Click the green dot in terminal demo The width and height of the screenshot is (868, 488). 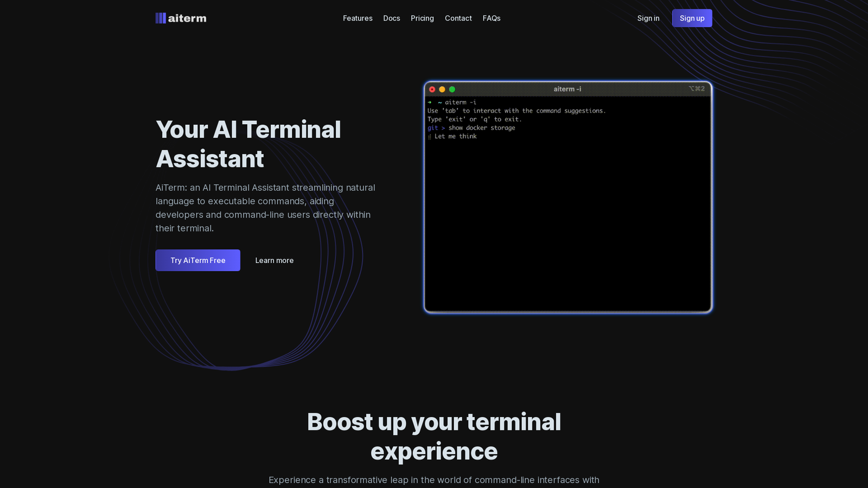coord(452,89)
